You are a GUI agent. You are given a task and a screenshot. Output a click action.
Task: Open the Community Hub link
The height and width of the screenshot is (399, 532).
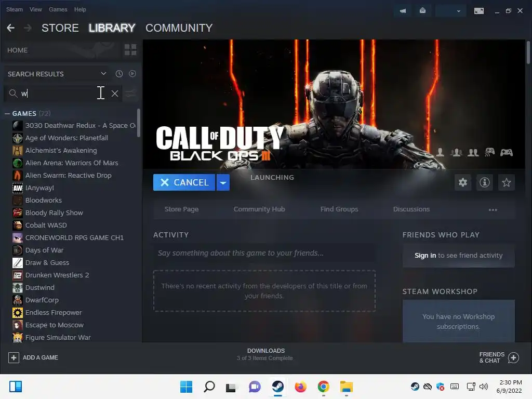pyautogui.click(x=259, y=209)
